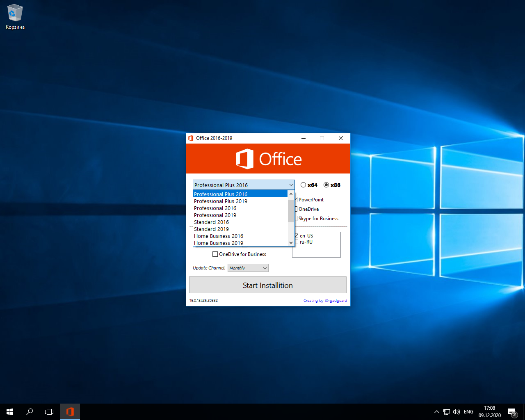Click Office icon in the window title bar

[191, 138]
